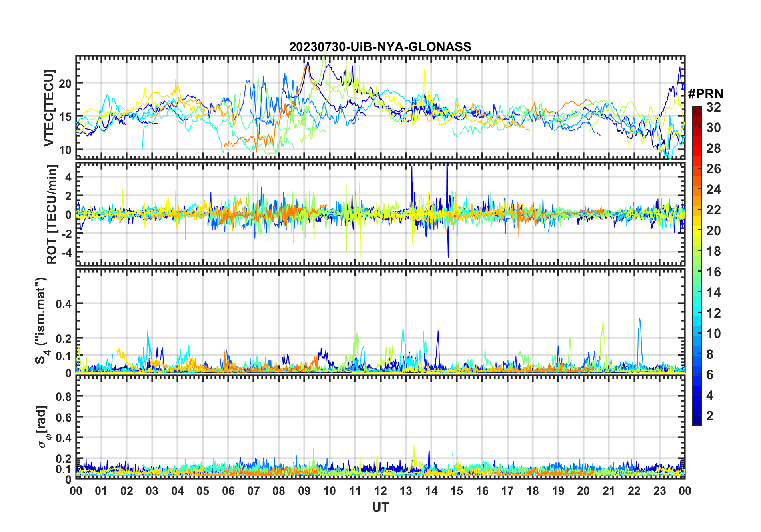Screen dimensions: 761x532
Task: Click colorbar tick label "32"
Action: 713,107
